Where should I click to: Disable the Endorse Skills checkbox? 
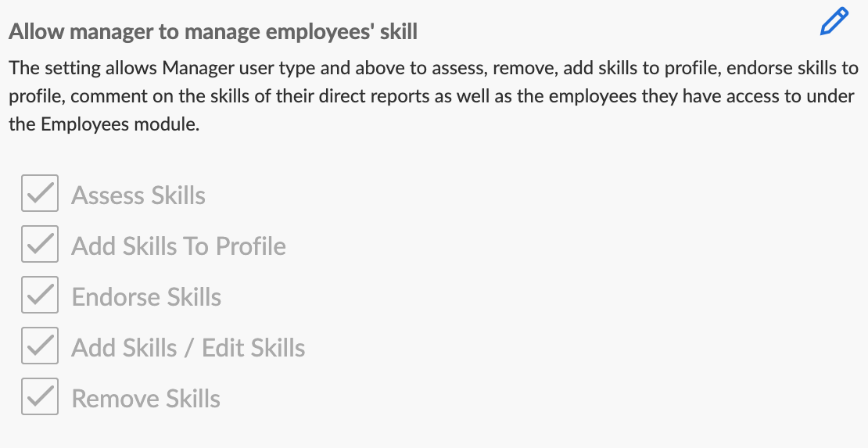point(40,296)
